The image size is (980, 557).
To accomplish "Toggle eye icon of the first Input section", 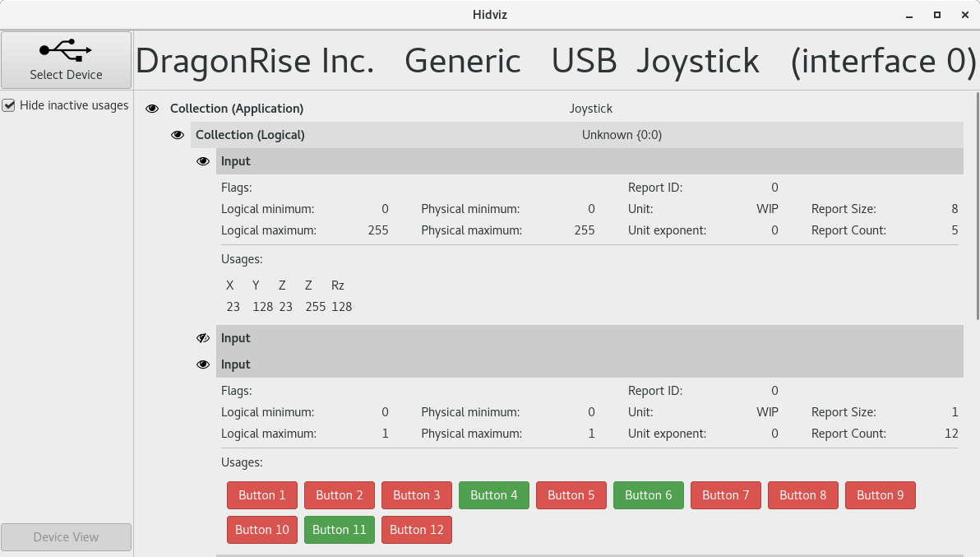I will [203, 161].
